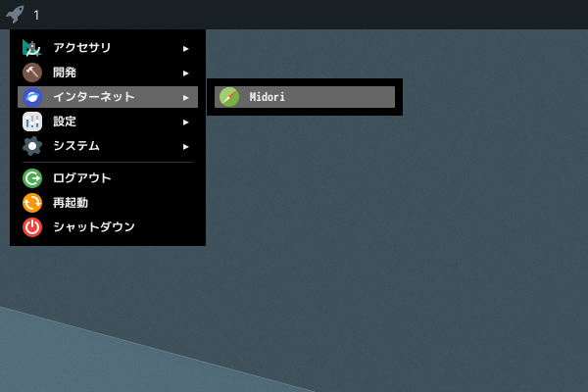Launch Midori from the submenu
Screen dimensions: 588x392
pos(305,97)
